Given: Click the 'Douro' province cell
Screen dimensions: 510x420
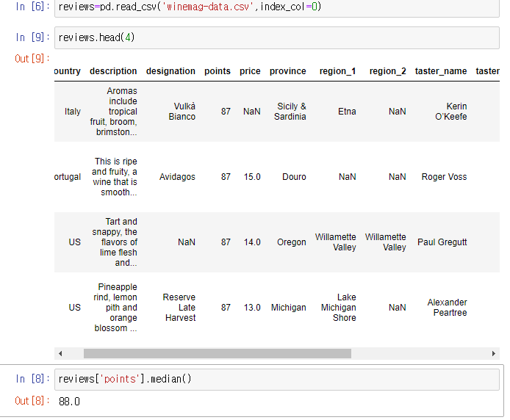Looking at the screenshot, I should [294, 177].
